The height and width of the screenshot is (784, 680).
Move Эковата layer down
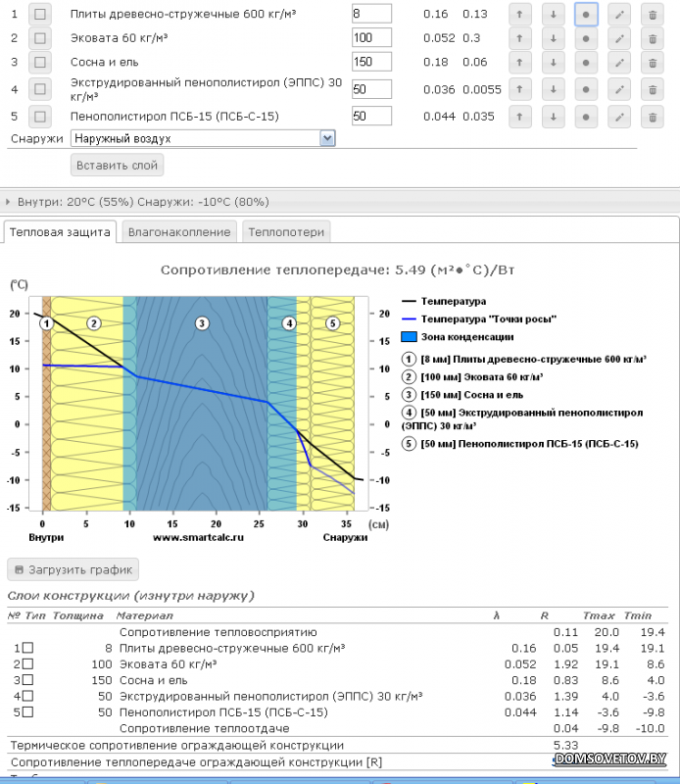pos(553,38)
